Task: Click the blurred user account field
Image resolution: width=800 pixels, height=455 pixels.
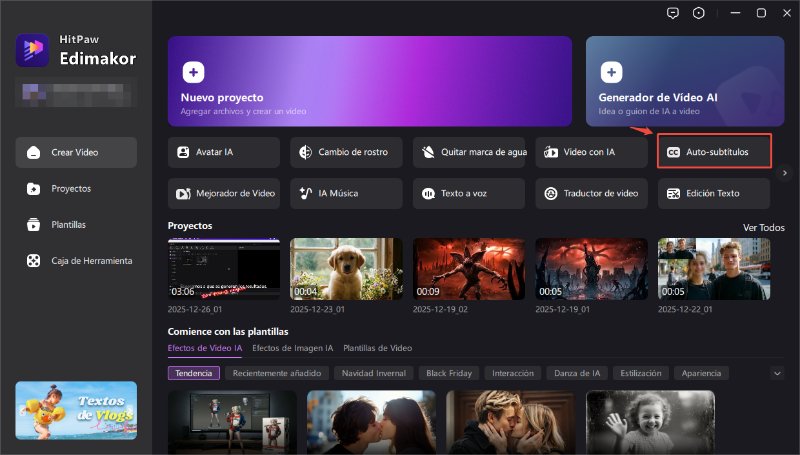Action: click(x=76, y=93)
